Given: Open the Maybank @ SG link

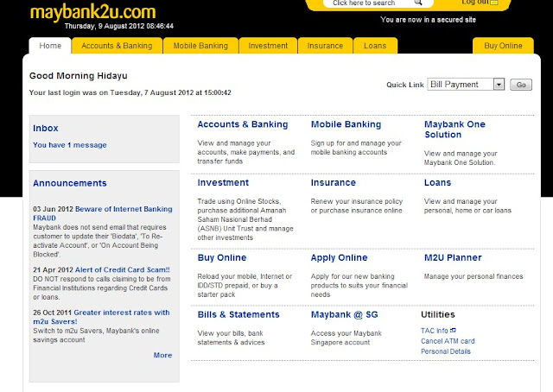Looking at the screenshot, I should pyautogui.click(x=345, y=314).
